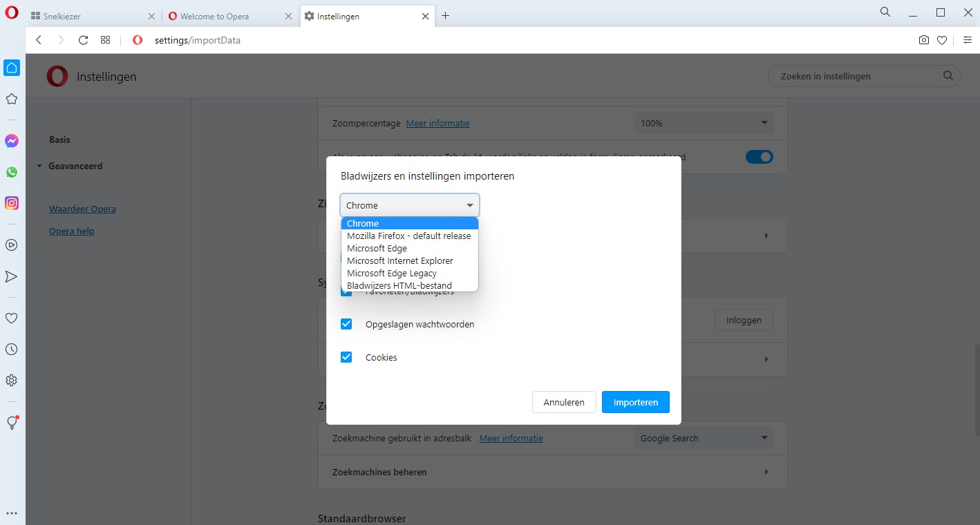Open Meer informatie next to Zoekmachine
This screenshot has width=980, height=525.
tap(511, 438)
